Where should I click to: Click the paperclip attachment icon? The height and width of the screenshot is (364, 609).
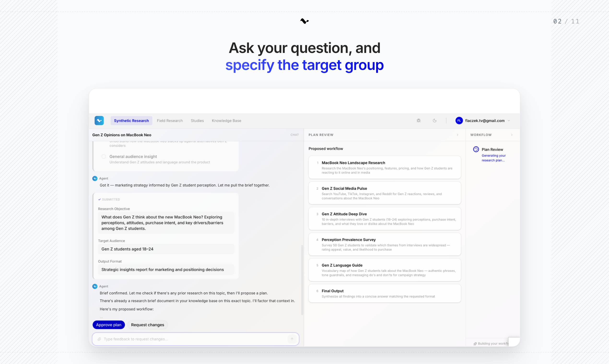pyautogui.click(x=99, y=339)
